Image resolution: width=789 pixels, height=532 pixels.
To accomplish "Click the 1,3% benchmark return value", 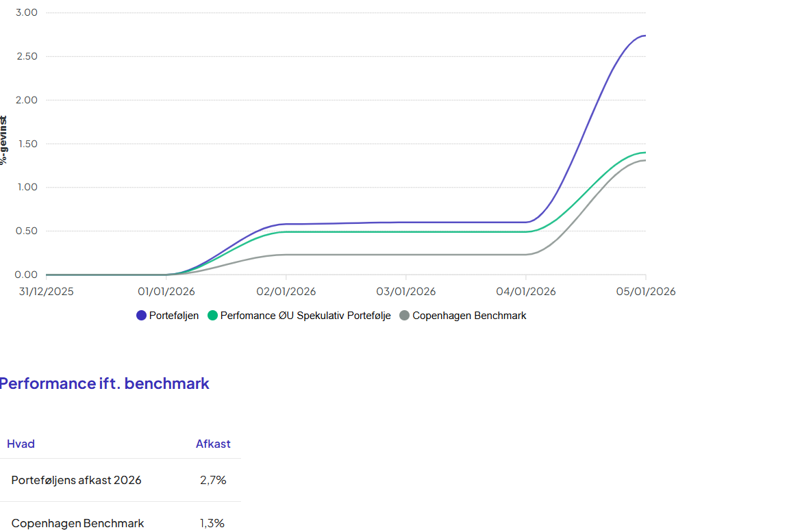I will pyautogui.click(x=212, y=523).
